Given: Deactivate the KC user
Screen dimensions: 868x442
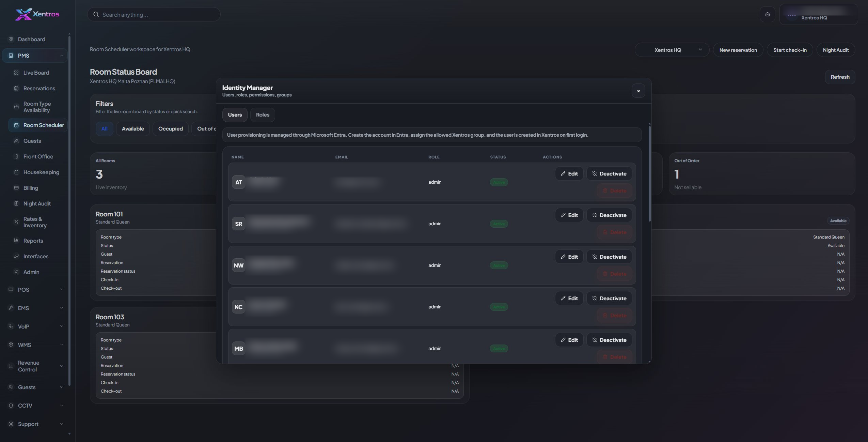Looking at the screenshot, I should [x=609, y=298].
